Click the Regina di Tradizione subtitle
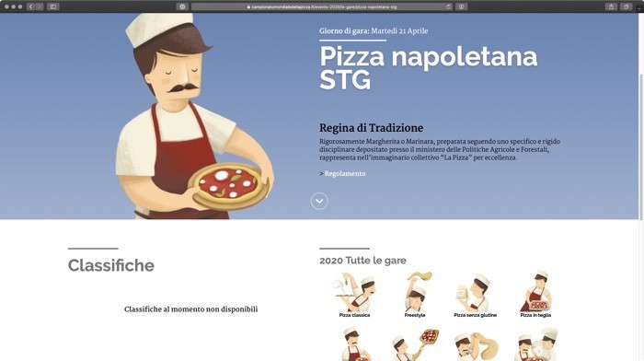This screenshot has width=644, height=361. click(x=372, y=128)
